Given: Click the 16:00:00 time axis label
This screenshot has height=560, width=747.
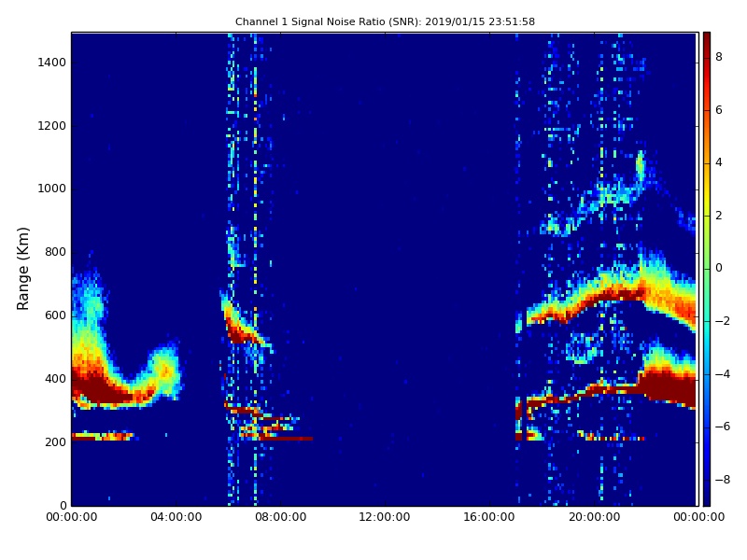Looking at the screenshot, I should pos(489,517).
